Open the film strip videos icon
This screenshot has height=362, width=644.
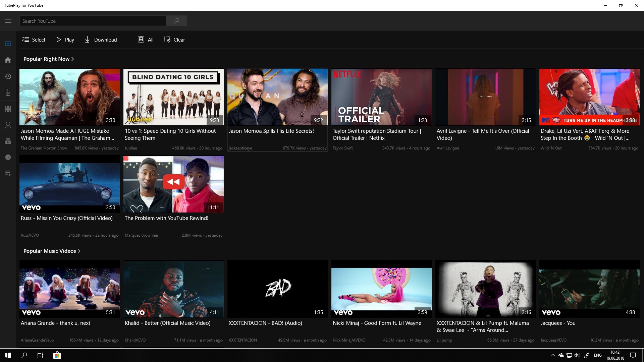coord(8,109)
